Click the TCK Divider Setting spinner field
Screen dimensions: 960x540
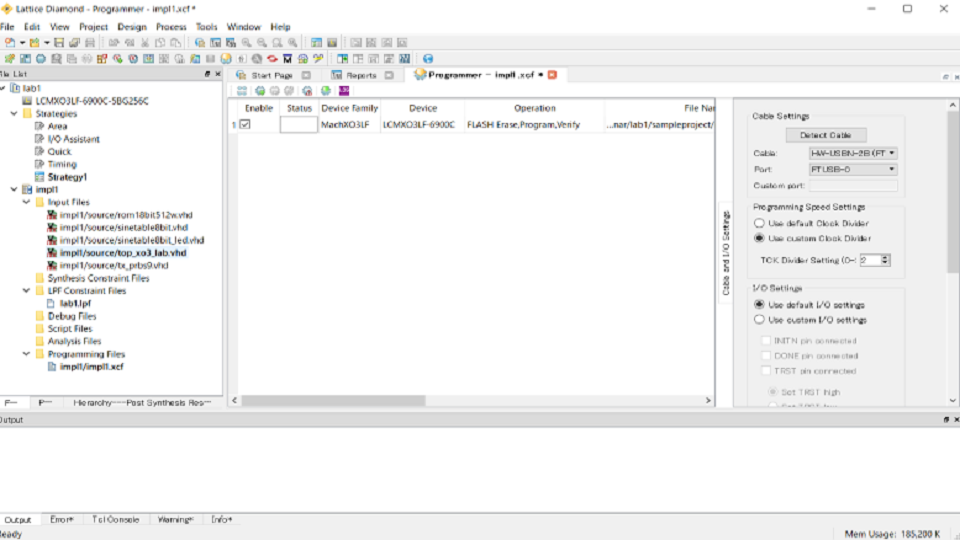(x=869, y=260)
